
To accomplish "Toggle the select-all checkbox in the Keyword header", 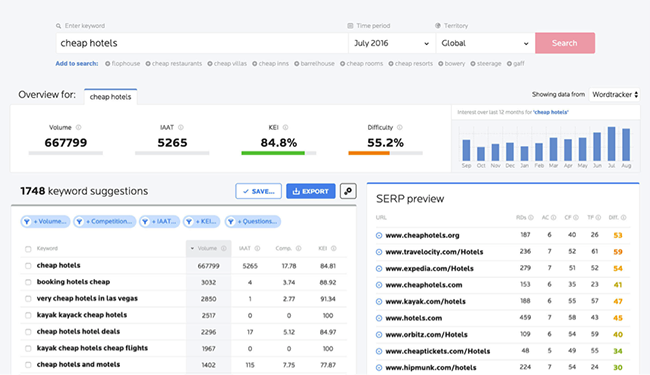I will (x=28, y=249).
